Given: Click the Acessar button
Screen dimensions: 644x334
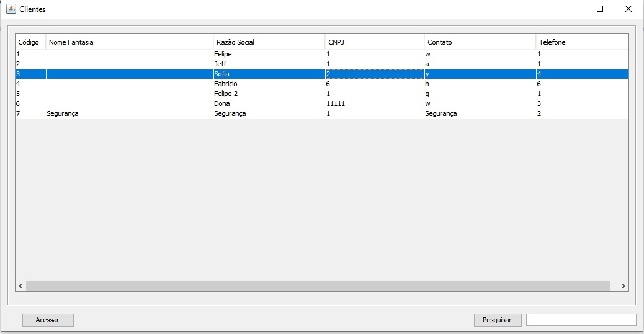Looking at the screenshot, I should tap(48, 320).
